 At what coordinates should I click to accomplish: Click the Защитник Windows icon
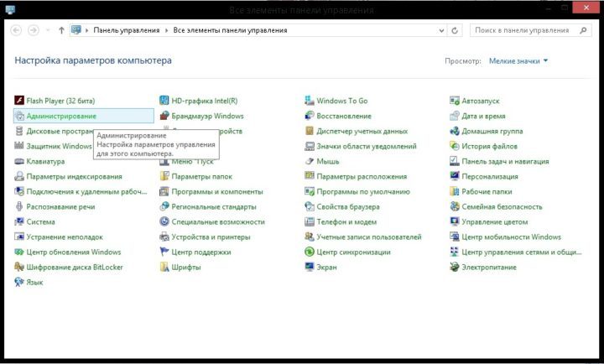pyautogui.click(x=19, y=146)
